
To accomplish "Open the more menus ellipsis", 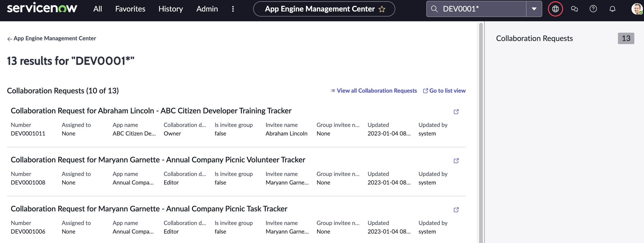I will (233, 9).
